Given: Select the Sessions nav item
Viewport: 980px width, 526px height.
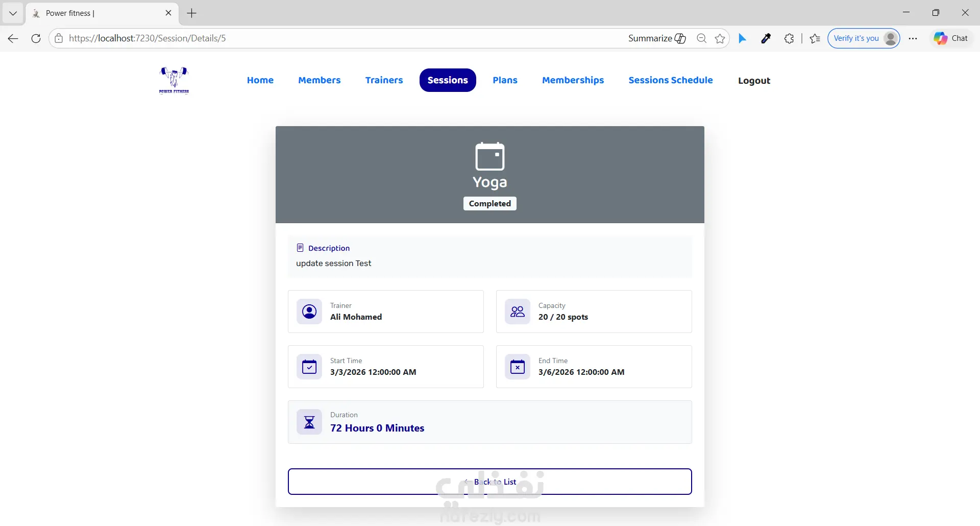Looking at the screenshot, I should tap(448, 80).
